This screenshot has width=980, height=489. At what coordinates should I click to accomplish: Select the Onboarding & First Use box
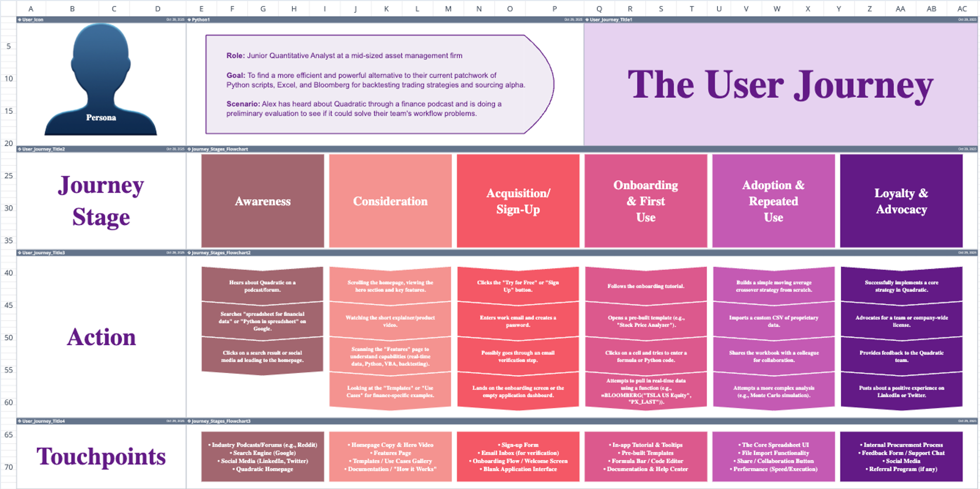[646, 201]
